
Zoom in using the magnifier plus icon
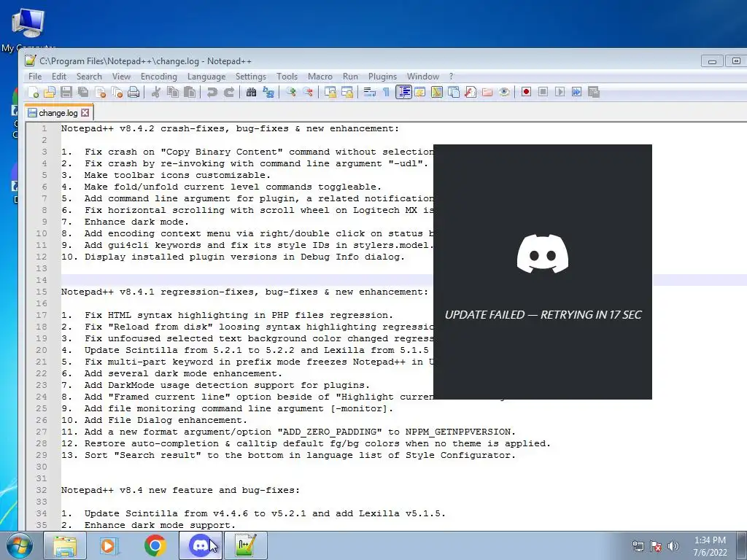tap(290, 92)
